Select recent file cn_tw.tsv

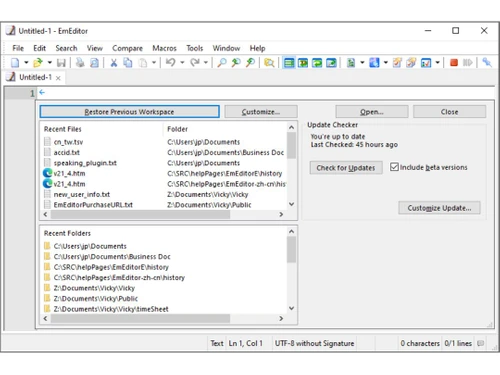[68, 142]
